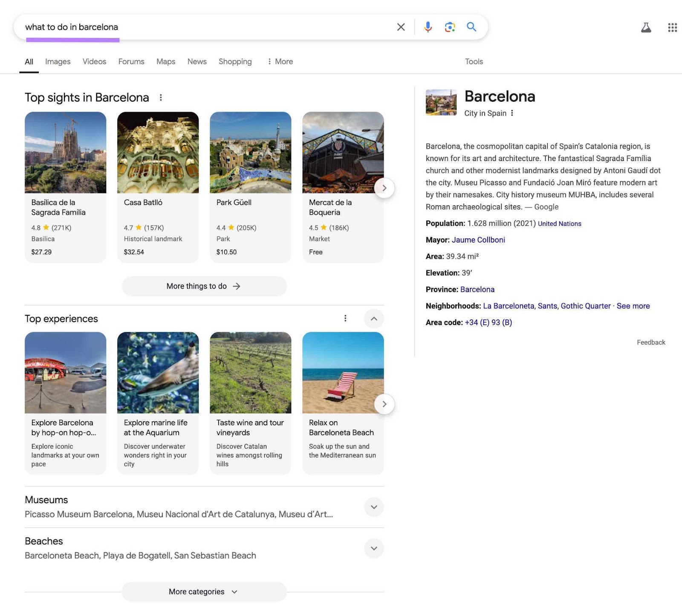The height and width of the screenshot is (616, 682).
Task: Open the three-dot menu beside Top experiences
Action: click(x=345, y=318)
